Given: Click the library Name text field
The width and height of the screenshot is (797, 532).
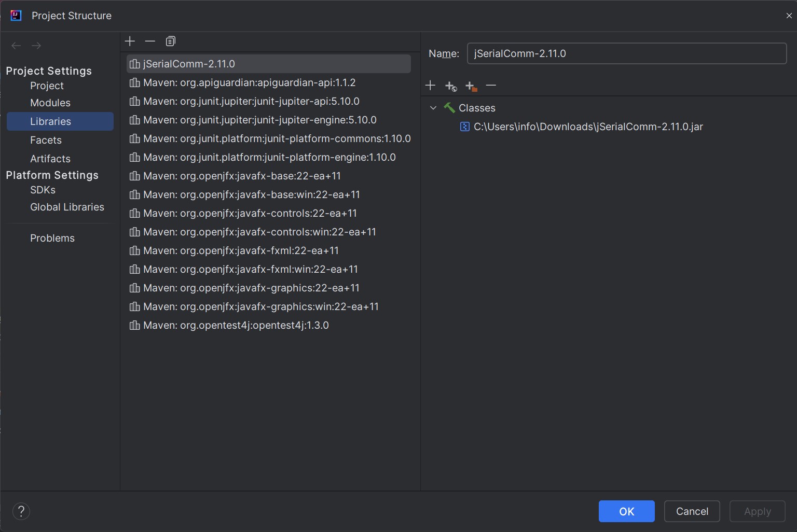Looking at the screenshot, I should point(626,53).
